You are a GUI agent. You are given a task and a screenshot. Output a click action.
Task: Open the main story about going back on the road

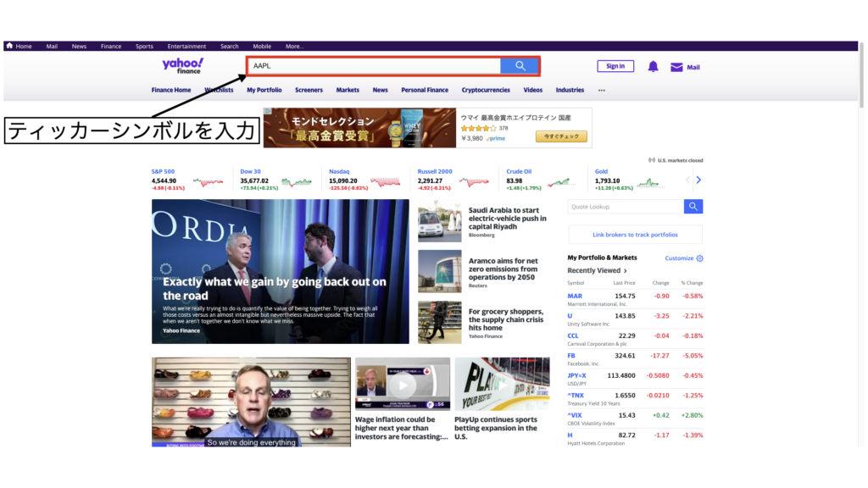280,272
